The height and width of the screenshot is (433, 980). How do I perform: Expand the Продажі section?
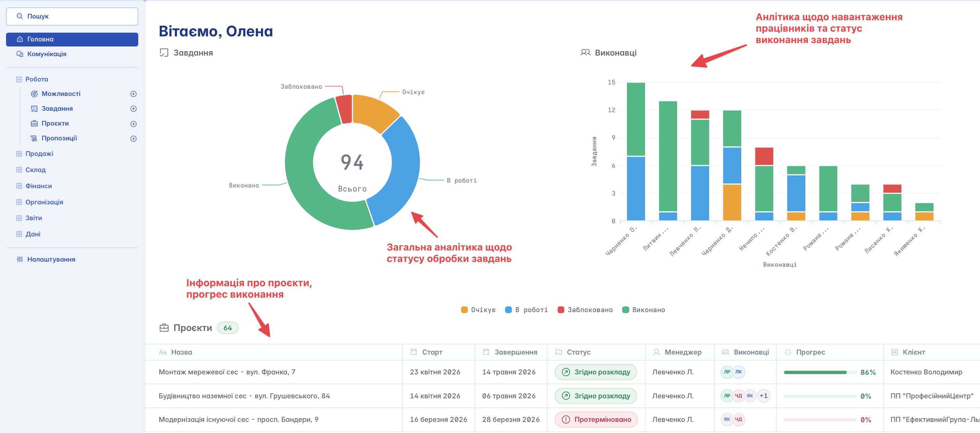click(x=19, y=154)
